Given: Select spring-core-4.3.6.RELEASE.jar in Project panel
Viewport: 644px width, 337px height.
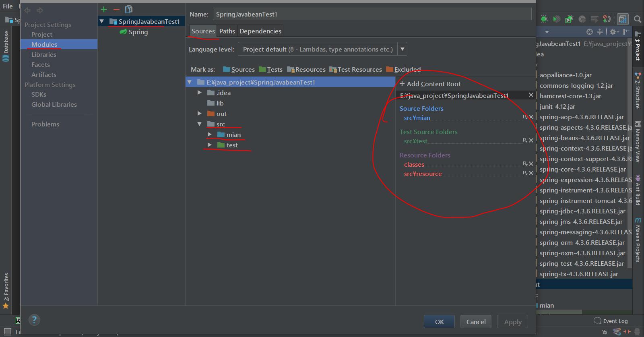Looking at the screenshot, I should (x=582, y=169).
